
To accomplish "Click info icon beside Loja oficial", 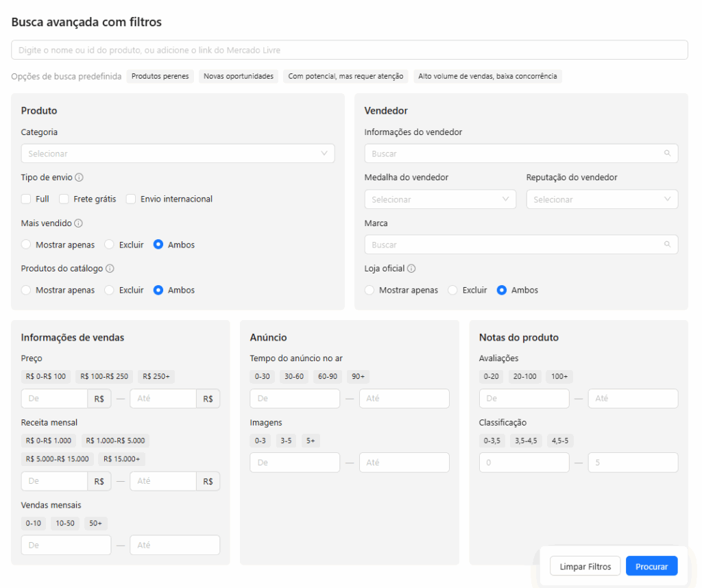I will pyautogui.click(x=411, y=269).
